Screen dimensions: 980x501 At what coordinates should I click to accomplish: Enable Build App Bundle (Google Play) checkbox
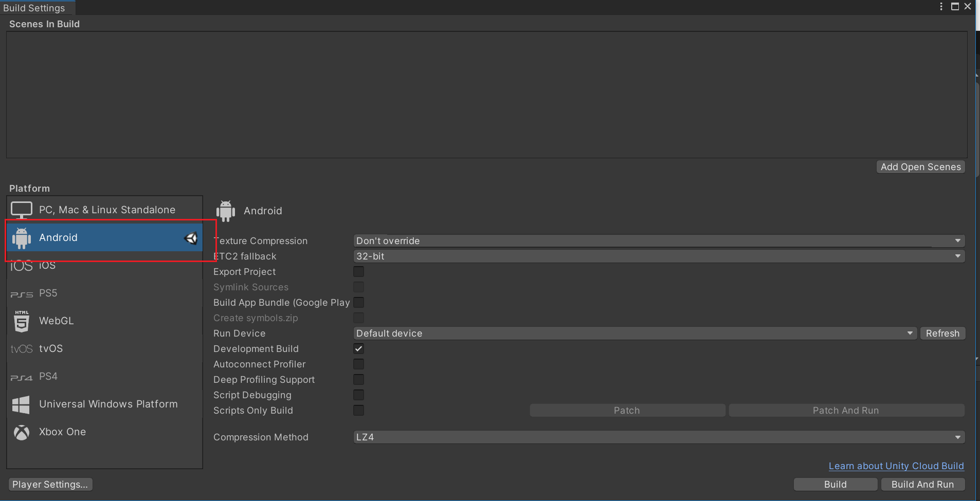pos(358,302)
